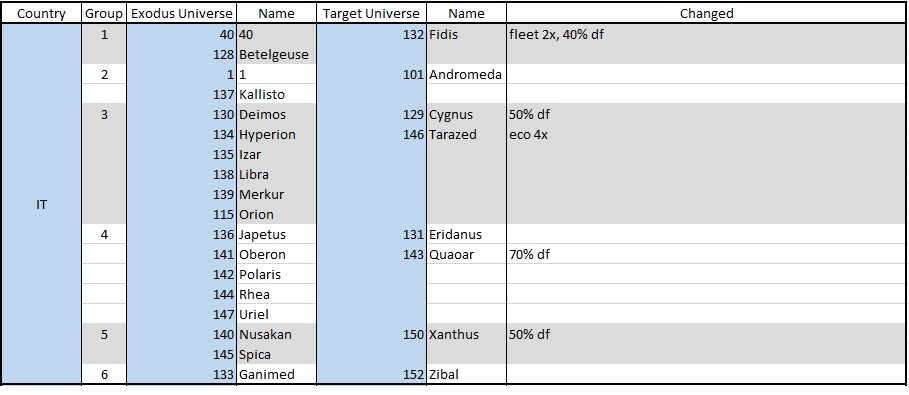Click the Kallisto cell

[x=276, y=94]
